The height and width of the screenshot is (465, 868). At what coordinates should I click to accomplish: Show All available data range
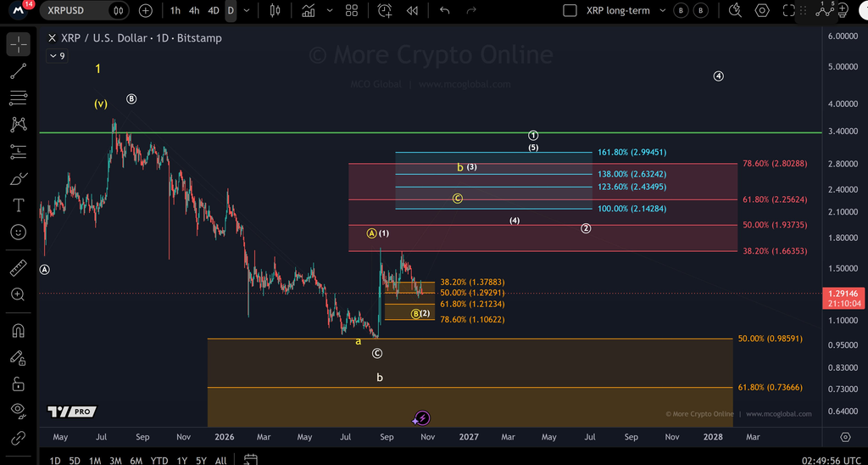220,460
